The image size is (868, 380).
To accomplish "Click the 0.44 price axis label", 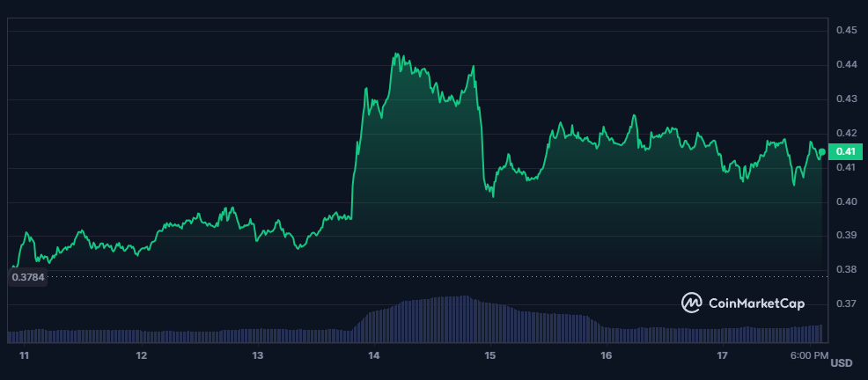I will (846, 65).
